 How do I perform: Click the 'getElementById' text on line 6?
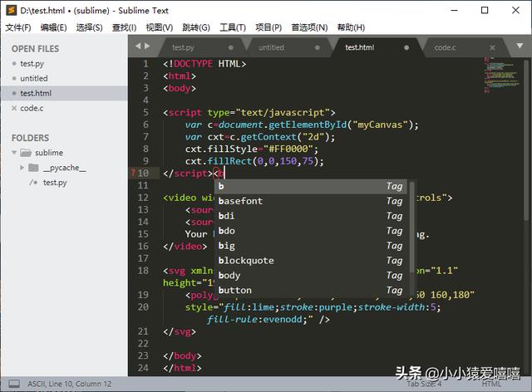308,125
